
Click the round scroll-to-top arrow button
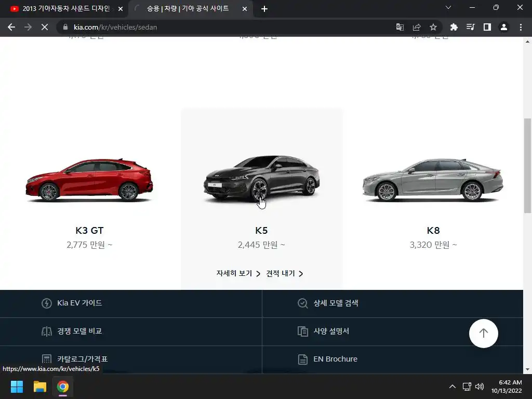tap(484, 333)
